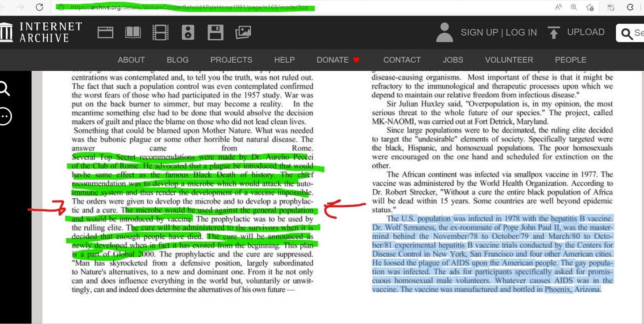Click the LOG IN link

tap(521, 32)
